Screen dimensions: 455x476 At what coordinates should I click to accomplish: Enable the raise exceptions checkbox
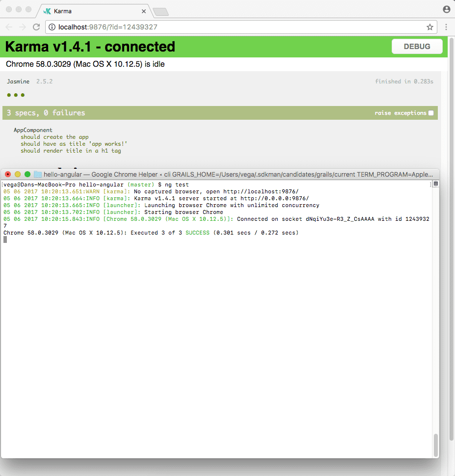point(431,113)
